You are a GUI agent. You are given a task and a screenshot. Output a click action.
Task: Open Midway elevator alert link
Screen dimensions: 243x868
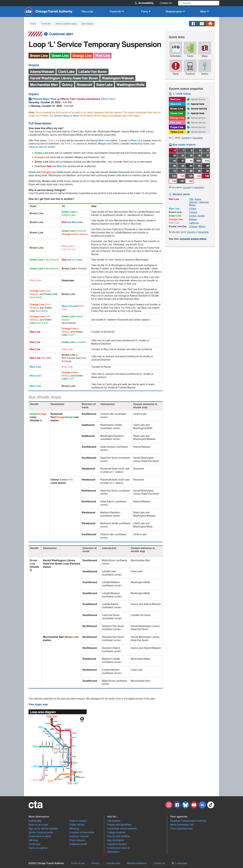(x=193, y=219)
